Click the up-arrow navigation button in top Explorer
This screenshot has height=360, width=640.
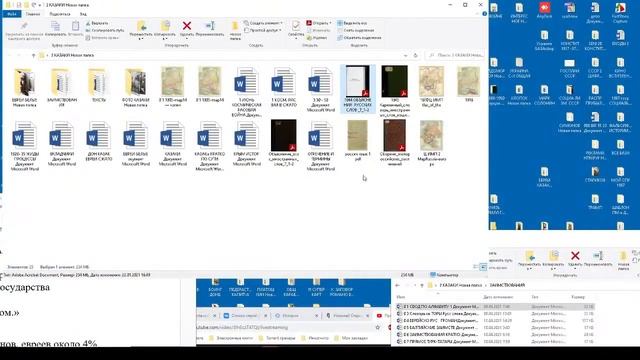[33, 55]
